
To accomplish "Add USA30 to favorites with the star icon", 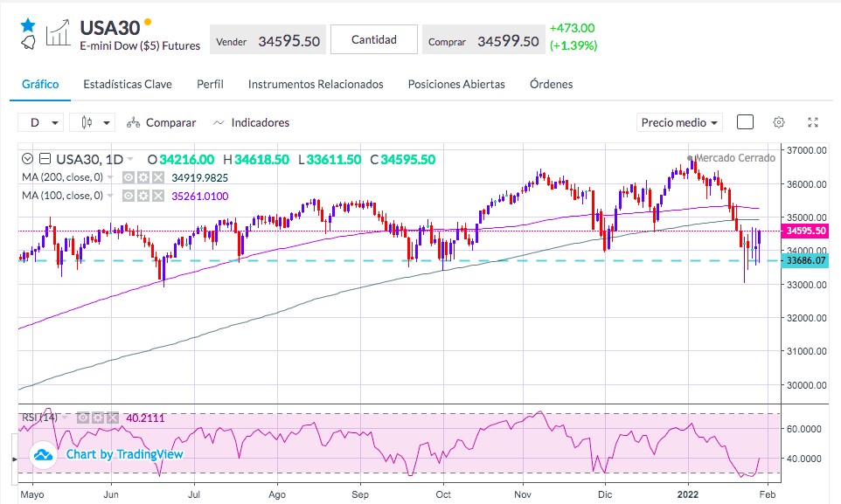I will pos(28,24).
